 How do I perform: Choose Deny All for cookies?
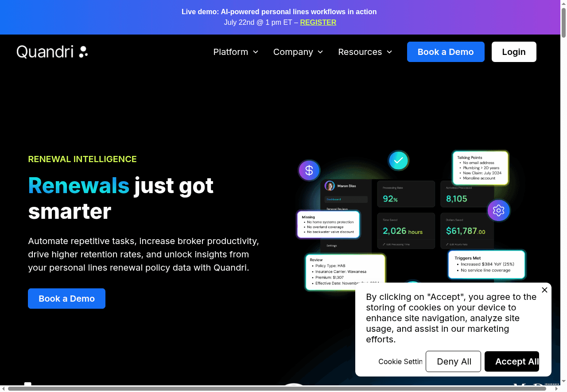point(454,361)
